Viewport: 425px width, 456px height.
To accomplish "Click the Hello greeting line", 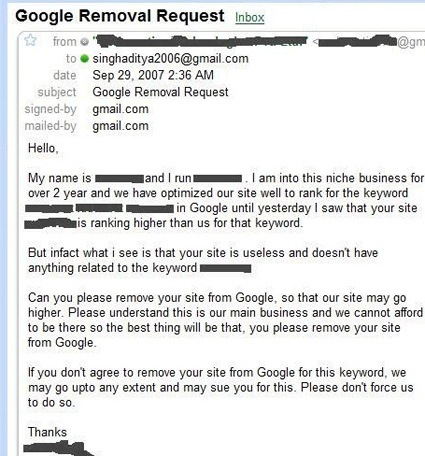I will [x=43, y=148].
